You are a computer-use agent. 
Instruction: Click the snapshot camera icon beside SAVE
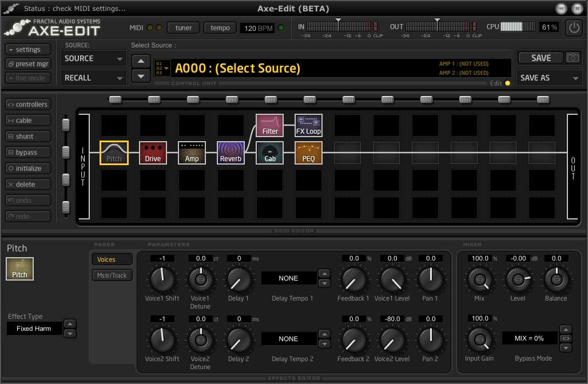[573, 58]
